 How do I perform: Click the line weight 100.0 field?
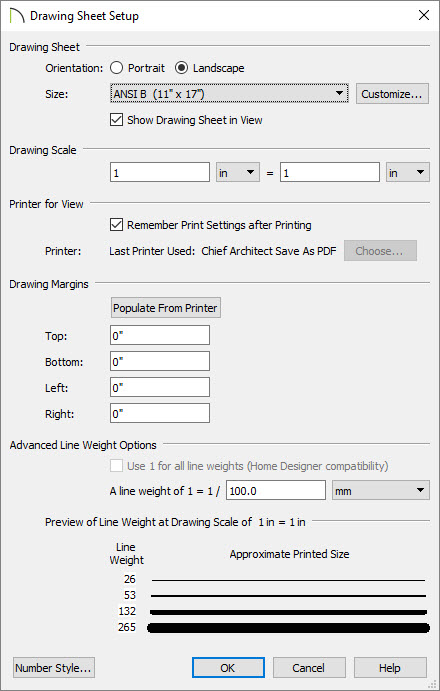pyautogui.click(x=276, y=490)
